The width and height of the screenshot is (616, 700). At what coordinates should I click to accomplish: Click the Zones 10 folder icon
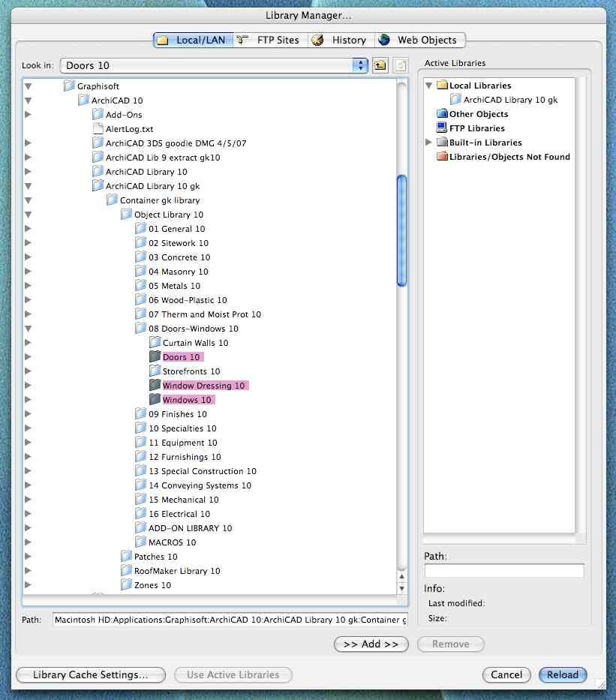click(126, 584)
